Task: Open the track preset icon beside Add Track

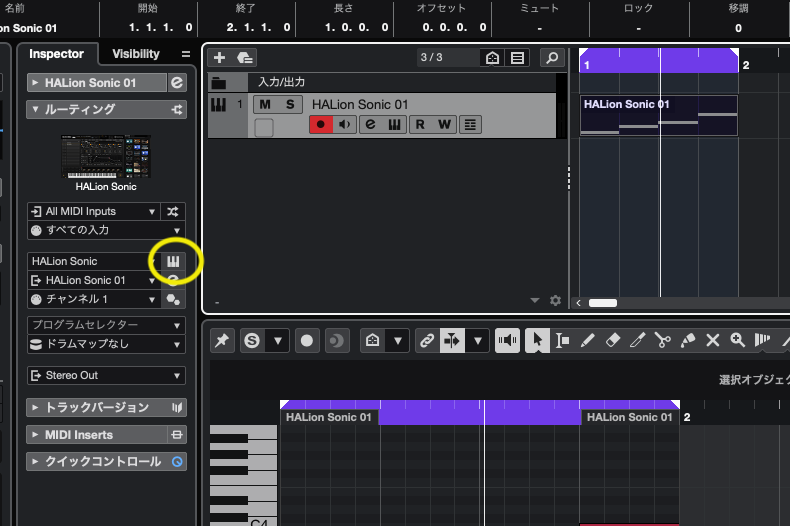Action: (x=244, y=57)
